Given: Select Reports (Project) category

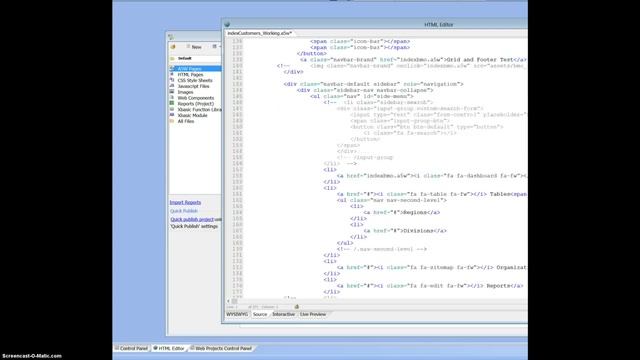Looking at the screenshot, I should click(196, 104).
